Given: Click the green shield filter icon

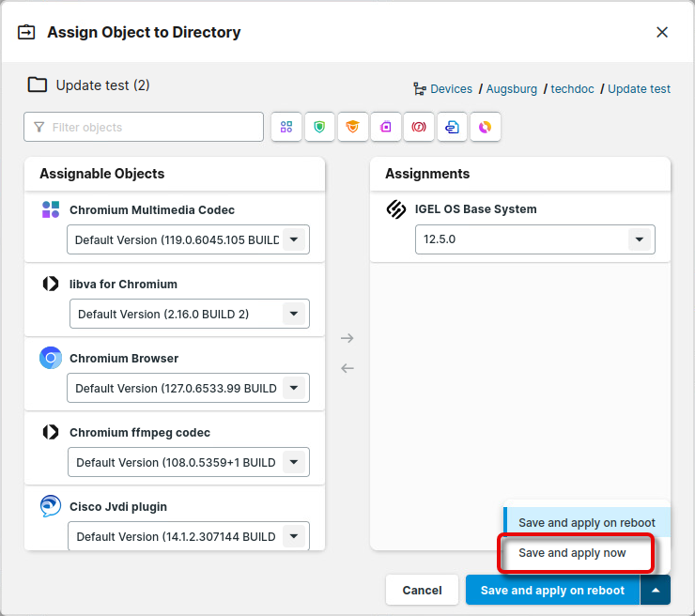Looking at the screenshot, I should (x=319, y=127).
